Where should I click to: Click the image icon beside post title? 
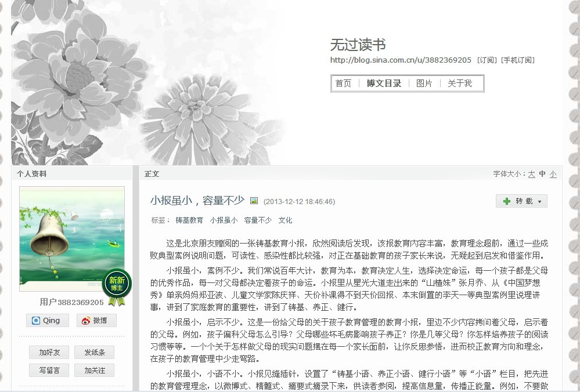click(x=254, y=201)
